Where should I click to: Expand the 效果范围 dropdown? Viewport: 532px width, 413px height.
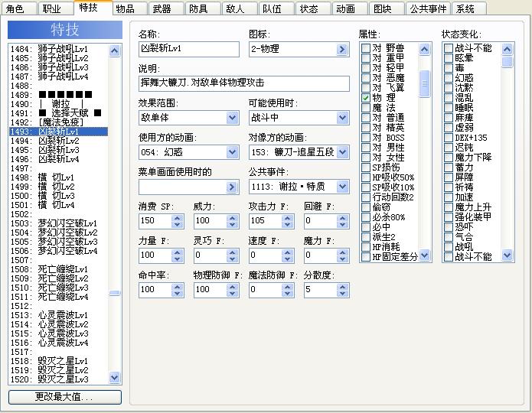tap(233, 118)
